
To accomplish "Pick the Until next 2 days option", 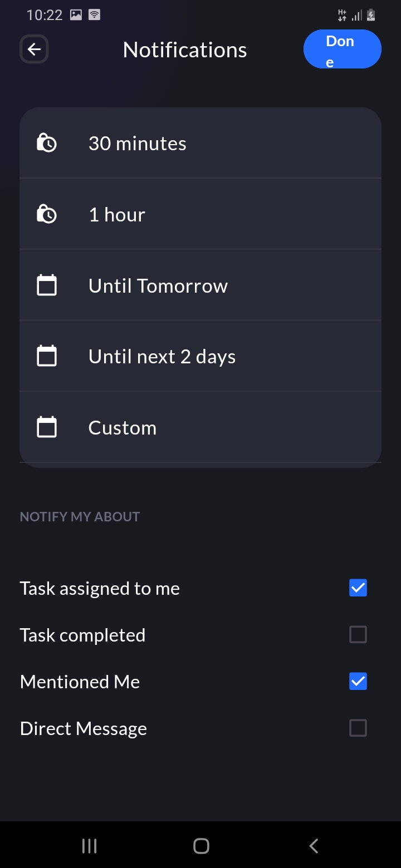I will [x=162, y=357].
